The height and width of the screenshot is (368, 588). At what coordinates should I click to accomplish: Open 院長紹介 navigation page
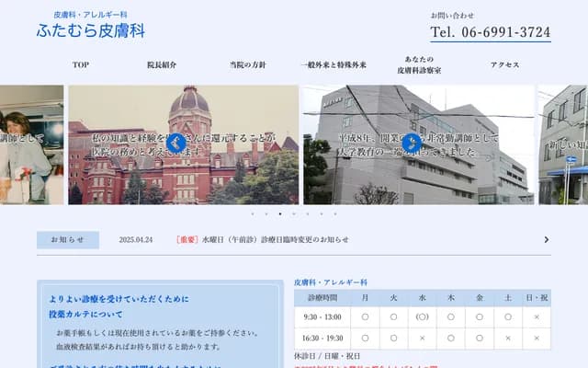[162, 65]
